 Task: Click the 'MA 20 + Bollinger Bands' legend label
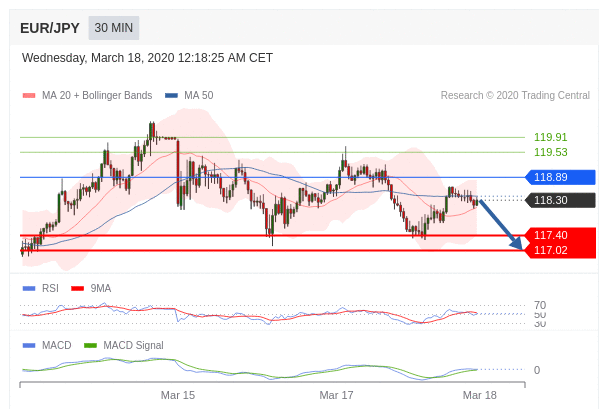tap(97, 95)
